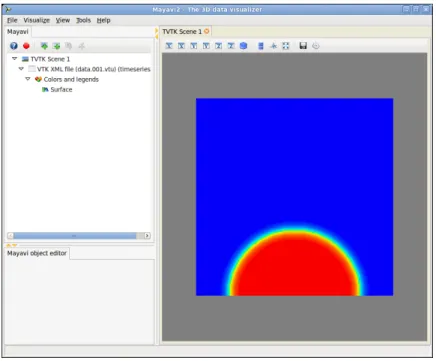Click the TVTK Scene 1 tree node icon
The width and height of the screenshot is (436, 361).
click(x=25, y=59)
